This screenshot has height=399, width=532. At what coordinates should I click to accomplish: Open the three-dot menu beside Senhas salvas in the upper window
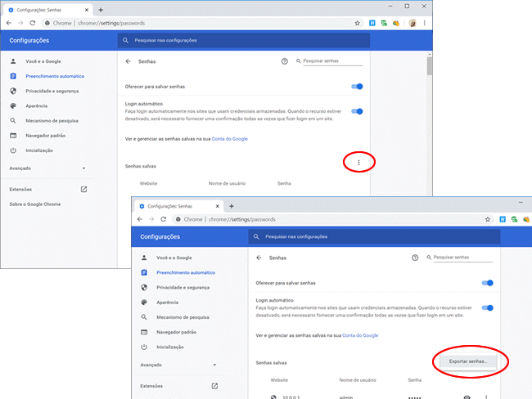[x=358, y=163]
